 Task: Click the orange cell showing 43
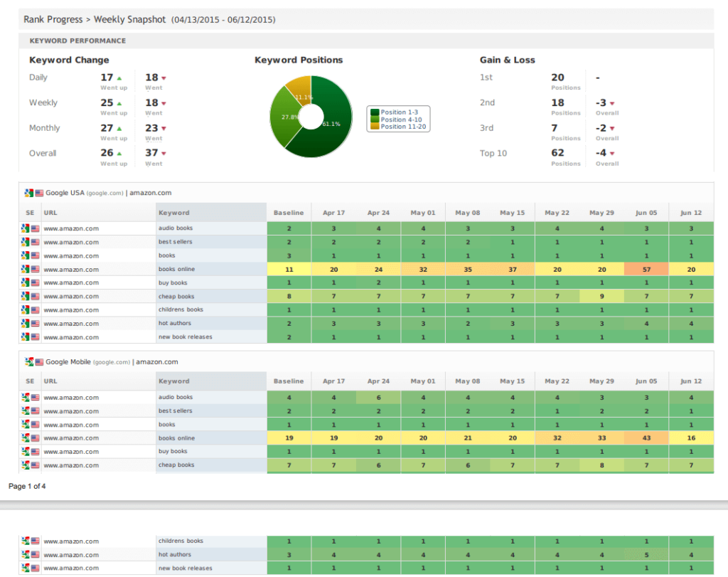pos(646,438)
